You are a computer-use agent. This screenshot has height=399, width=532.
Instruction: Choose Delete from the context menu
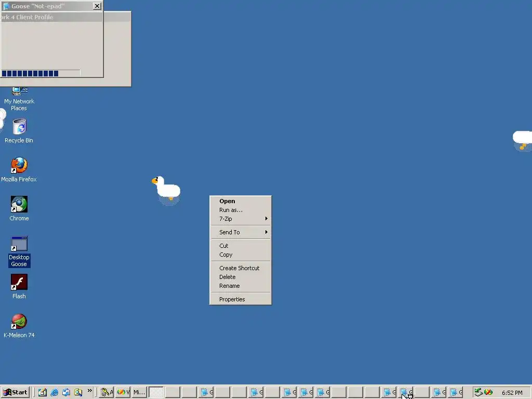(241, 277)
